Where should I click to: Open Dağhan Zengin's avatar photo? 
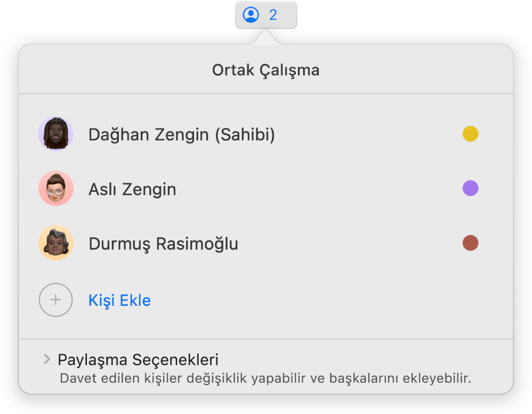55,134
